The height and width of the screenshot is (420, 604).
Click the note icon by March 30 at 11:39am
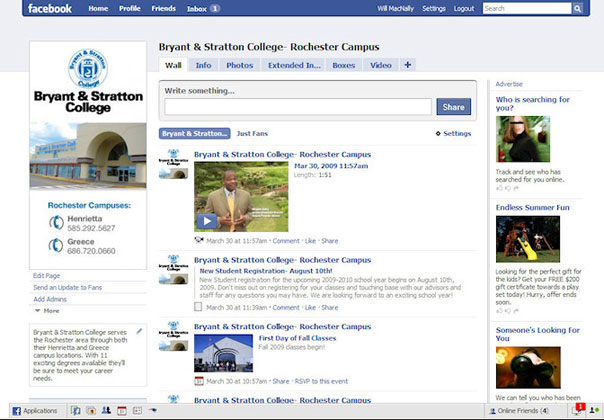point(198,307)
